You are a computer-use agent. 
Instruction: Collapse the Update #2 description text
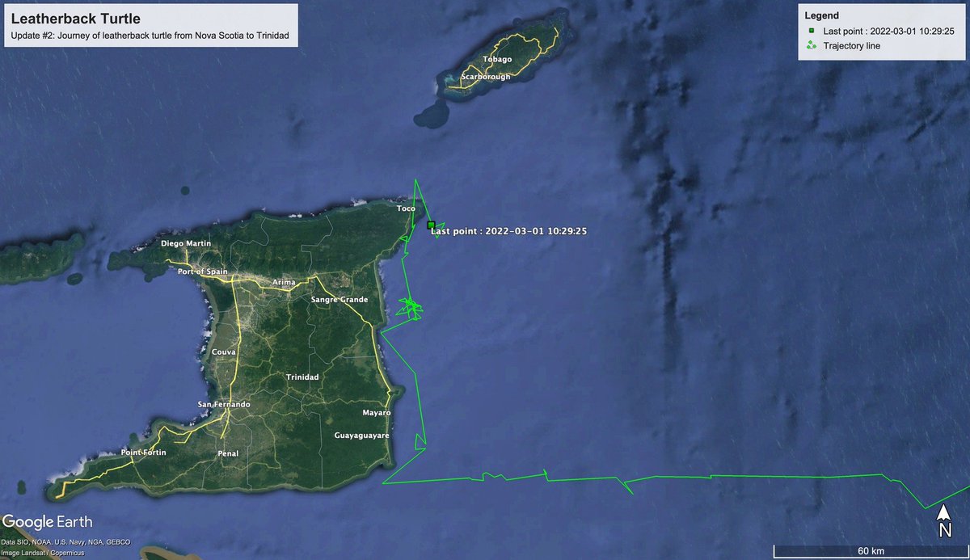150,36
